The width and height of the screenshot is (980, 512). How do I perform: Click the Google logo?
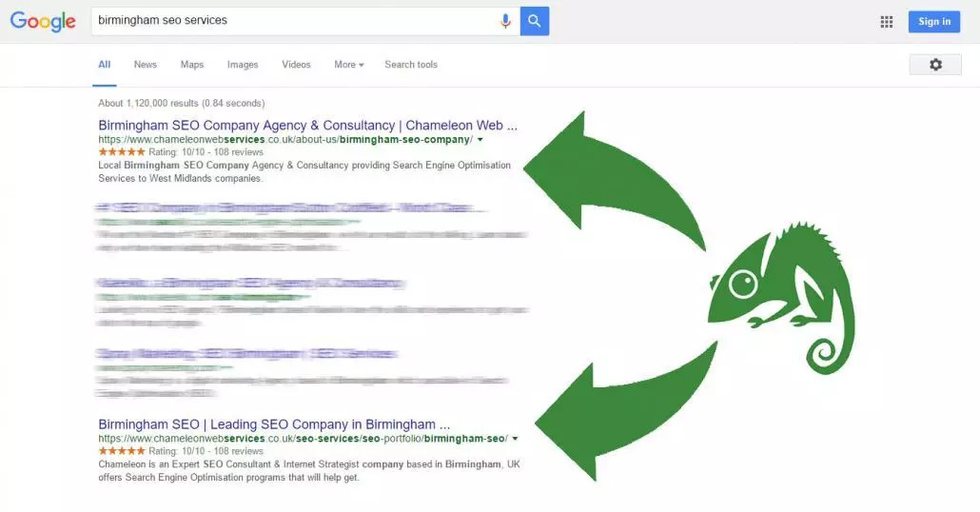tap(43, 21)
